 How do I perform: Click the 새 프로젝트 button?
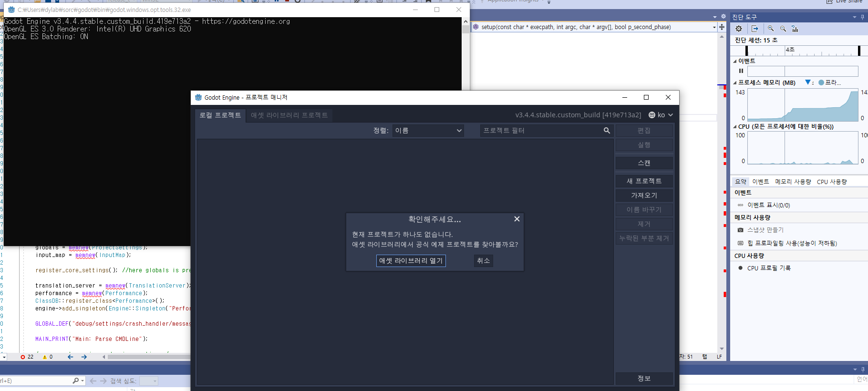644,181
